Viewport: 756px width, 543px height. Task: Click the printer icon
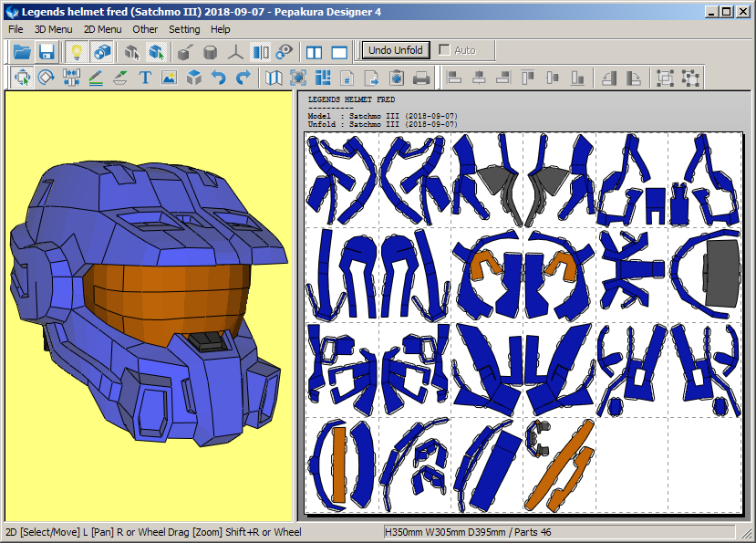[421, 78]
